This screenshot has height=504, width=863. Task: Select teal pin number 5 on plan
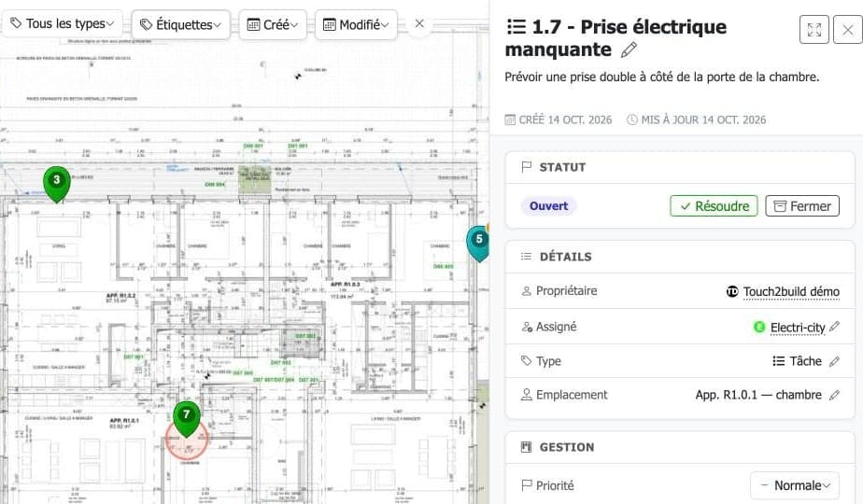coord(478,243)
